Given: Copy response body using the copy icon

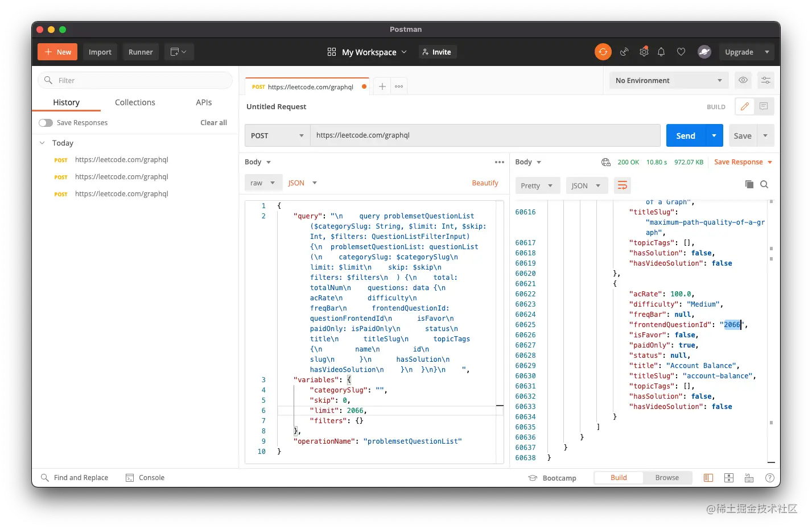Looking at the screenshot, I should tap(749, 184).
